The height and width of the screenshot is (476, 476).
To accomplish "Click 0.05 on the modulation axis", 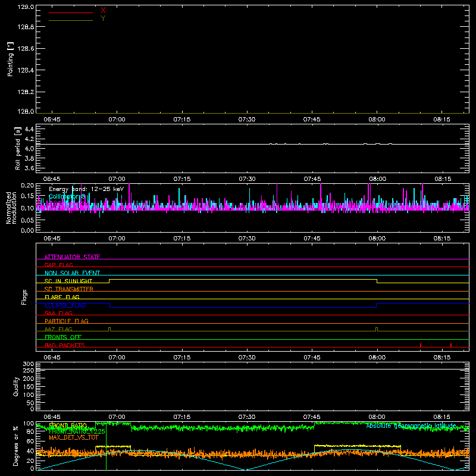I will (27, 220).
